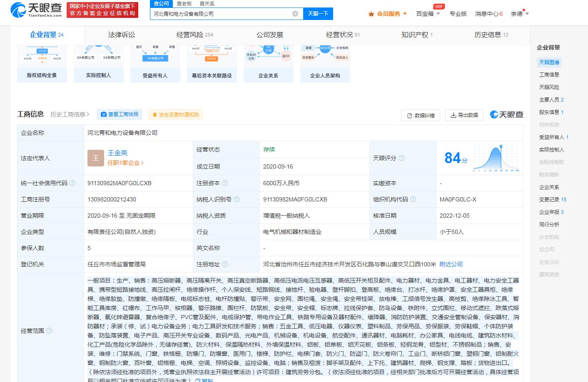Click help icon beside 天眼评分

point(401,158)
